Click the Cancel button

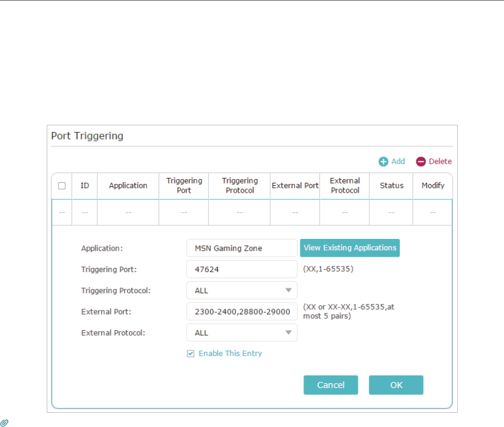tap(331, 385)
